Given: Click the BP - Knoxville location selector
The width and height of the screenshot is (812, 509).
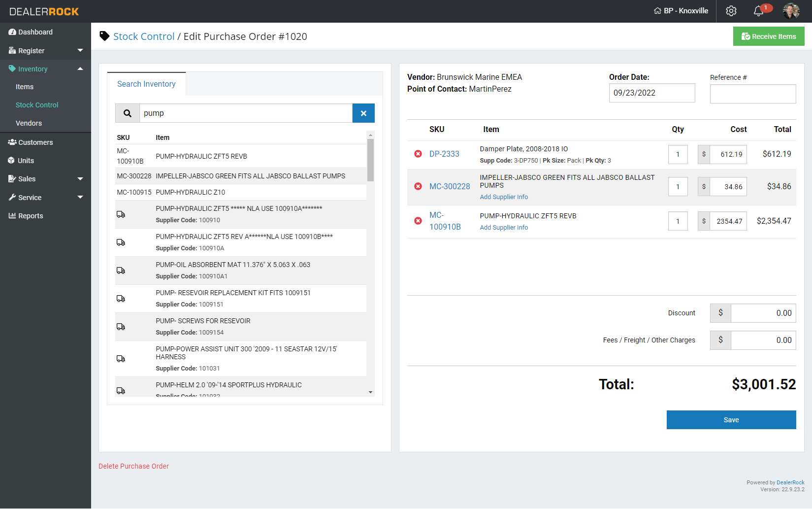Looking at the screenshot, I should tap(681, 11).
